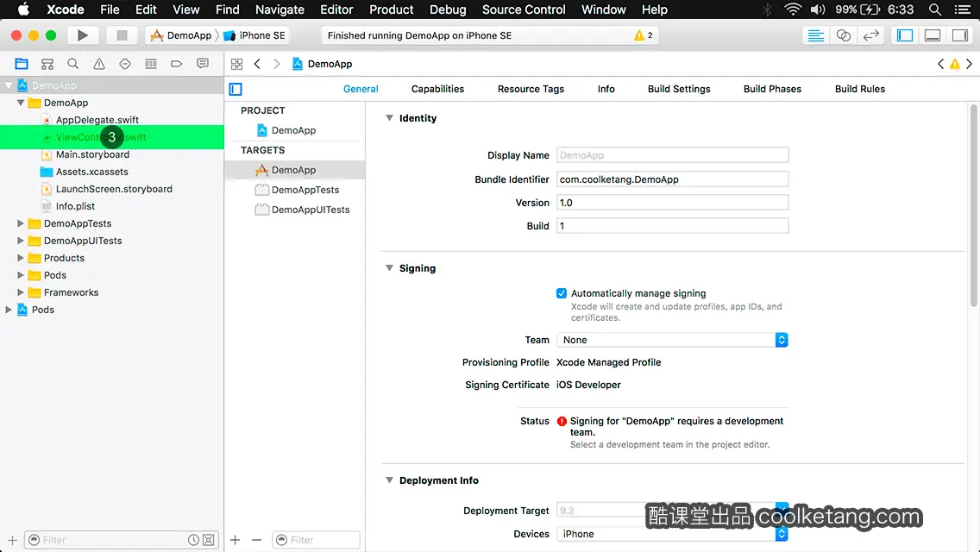This screenshot has height=552, width=980.
Task: Open the Report navigator
Action: [203, 64]
